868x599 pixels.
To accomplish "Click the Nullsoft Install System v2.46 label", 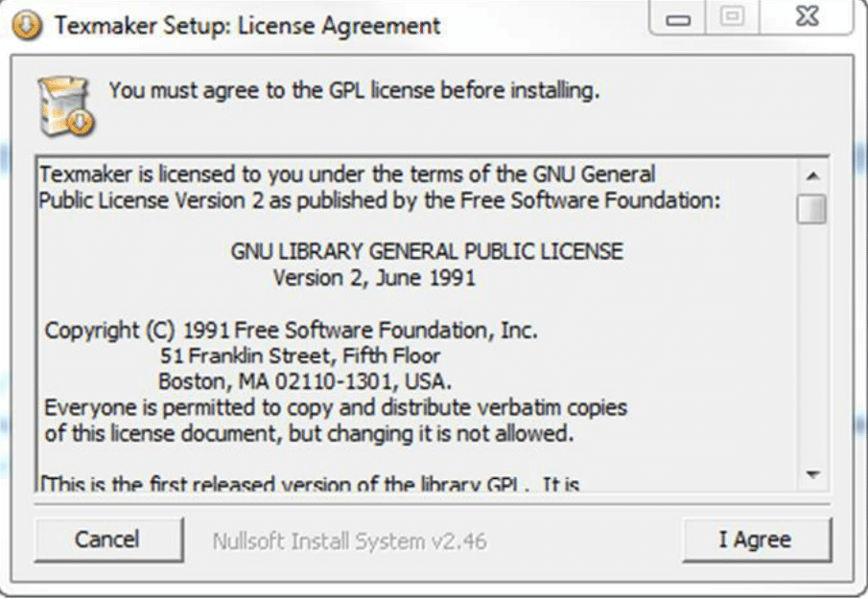I will coord(350,541).
